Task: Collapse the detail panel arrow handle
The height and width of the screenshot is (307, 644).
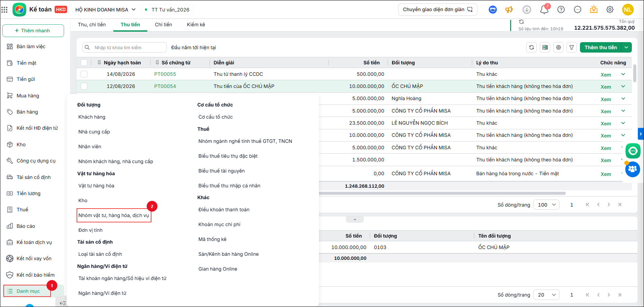Action: pyautogui.click(x=355, y=220)
